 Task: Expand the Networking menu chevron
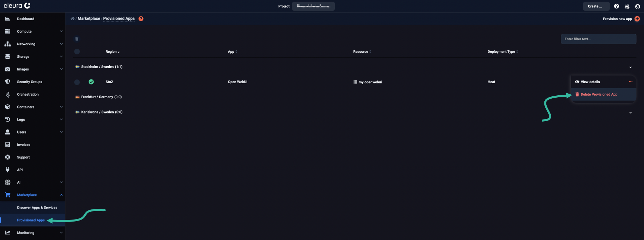[x=61, y=44]
